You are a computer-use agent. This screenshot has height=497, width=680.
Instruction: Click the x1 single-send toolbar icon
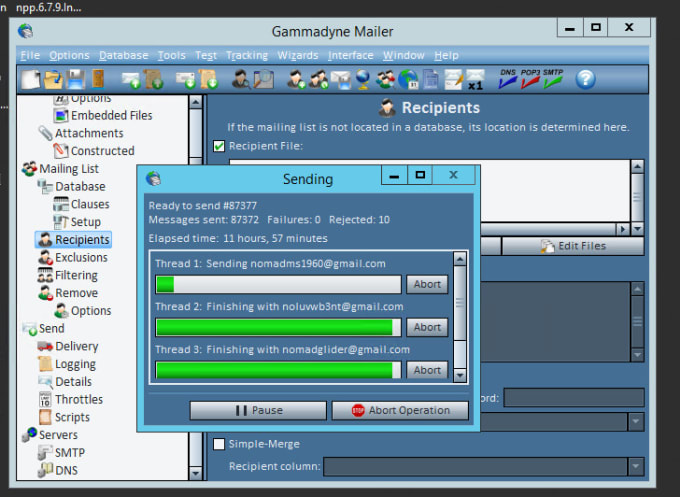click(x=477, y=79)
